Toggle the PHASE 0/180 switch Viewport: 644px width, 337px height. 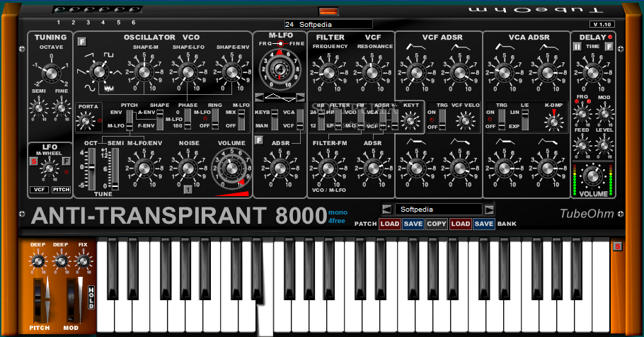coord(188,119)
